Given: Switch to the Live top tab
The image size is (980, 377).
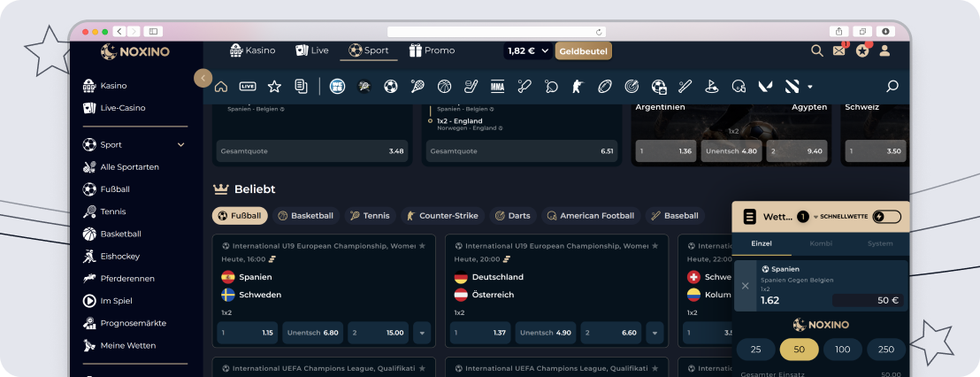Looking at the screenshot, I should 312,50.
